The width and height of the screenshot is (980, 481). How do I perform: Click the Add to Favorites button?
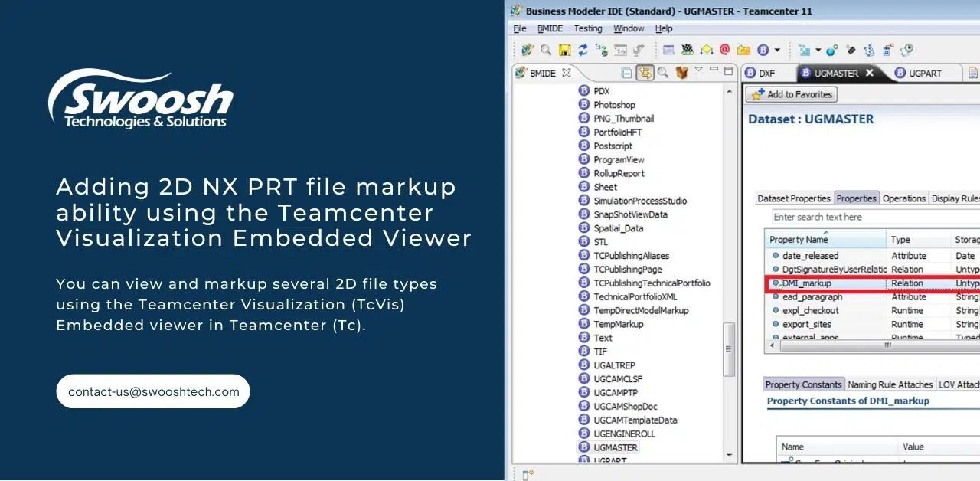[x=791, y=94]
